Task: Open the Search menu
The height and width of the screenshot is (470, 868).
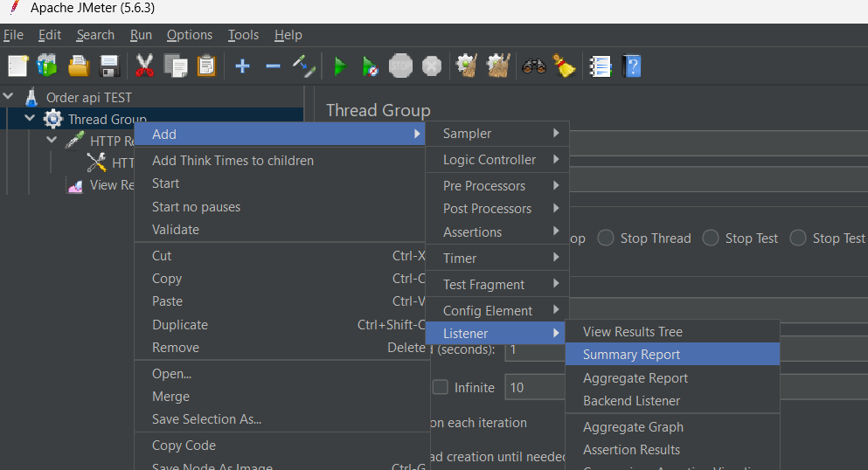Action: (x=95, y=35)
